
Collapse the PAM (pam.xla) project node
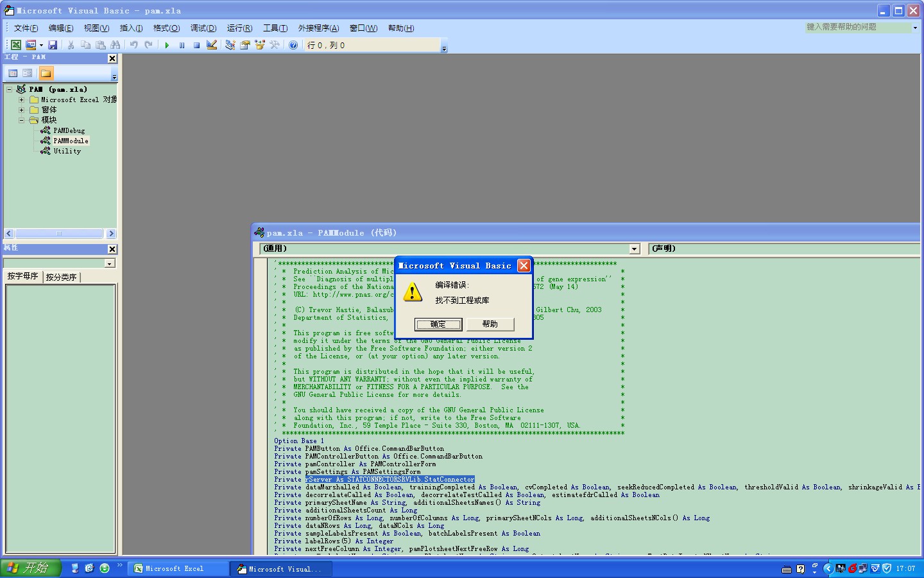point(9,89)
